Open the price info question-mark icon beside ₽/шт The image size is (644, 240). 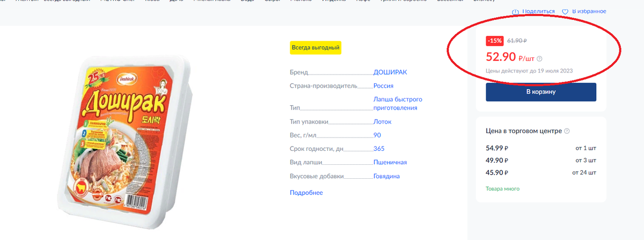pos(540,59)
